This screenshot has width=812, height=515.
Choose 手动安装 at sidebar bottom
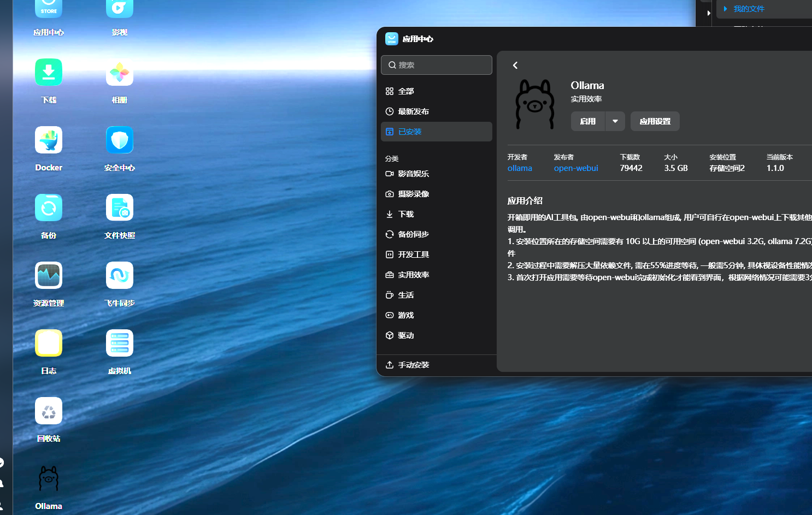[x=413, y=365]
